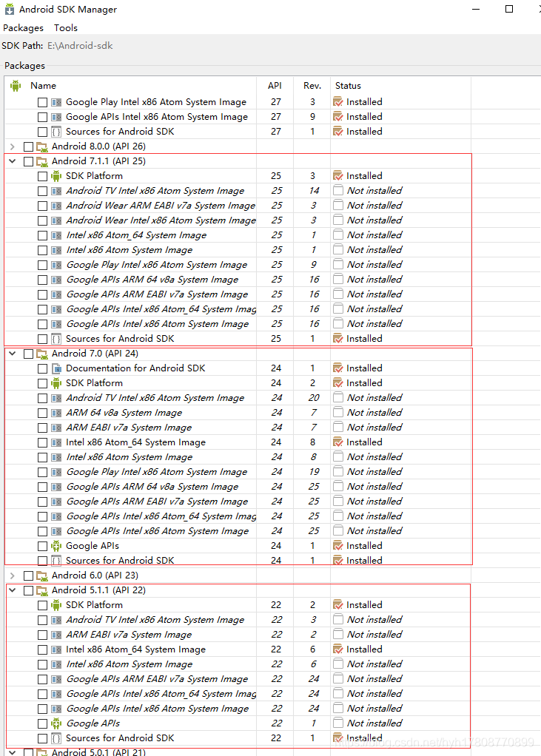Click API 27 Google Play Intel x86 image icon
The width and height of the screenshot is (541, 756).
point(56,102)
